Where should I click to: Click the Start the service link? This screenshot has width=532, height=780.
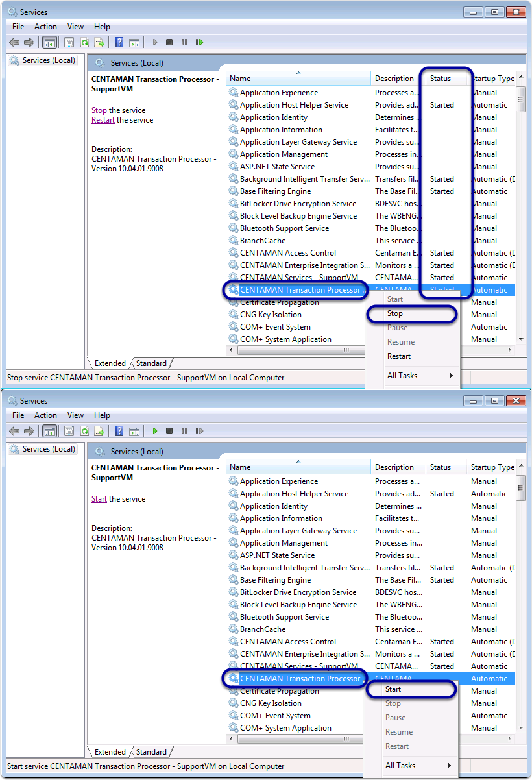coord(99,498)
